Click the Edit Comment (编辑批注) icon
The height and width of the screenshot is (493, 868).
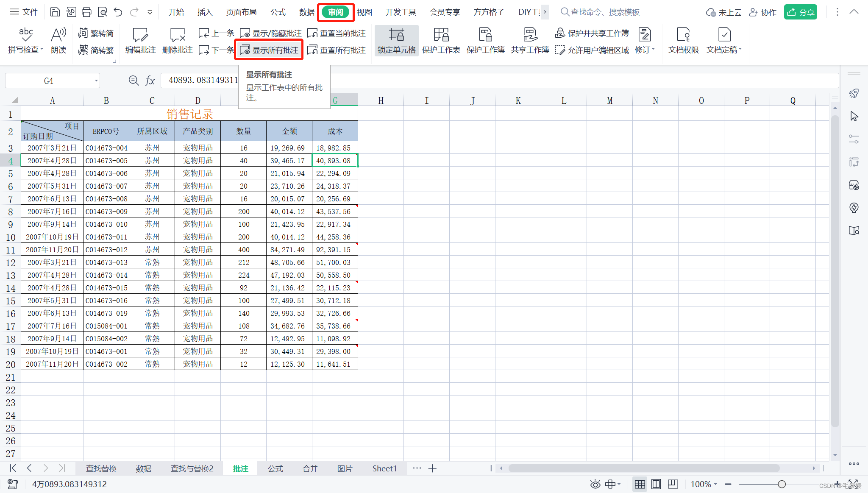click(140, 35)
